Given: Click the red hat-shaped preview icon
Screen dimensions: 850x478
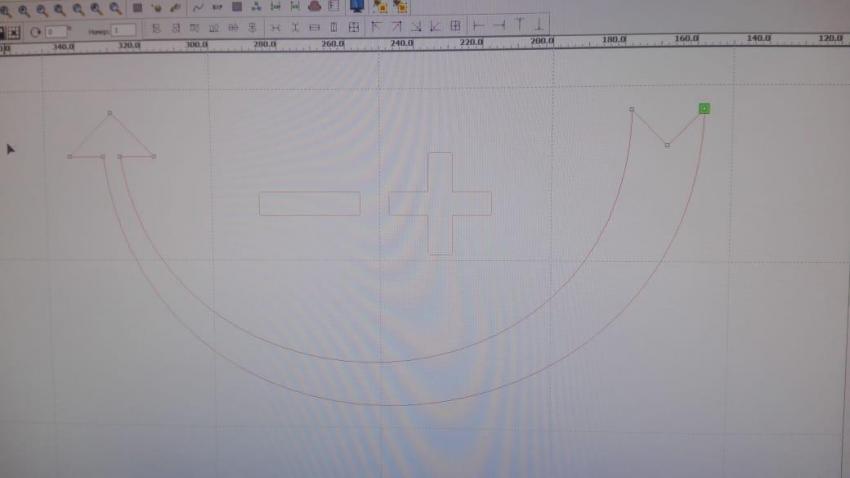Looking at the screenshot, I should click(314, 7).
